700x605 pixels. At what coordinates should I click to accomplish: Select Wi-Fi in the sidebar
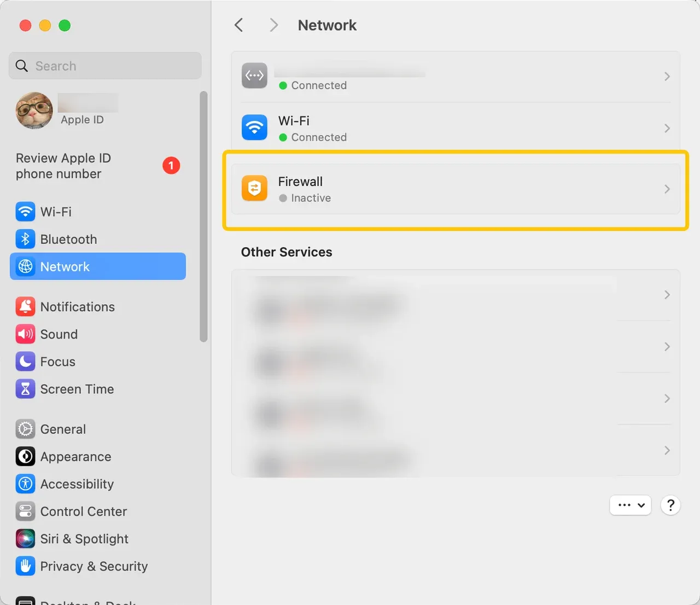point(98,212)
